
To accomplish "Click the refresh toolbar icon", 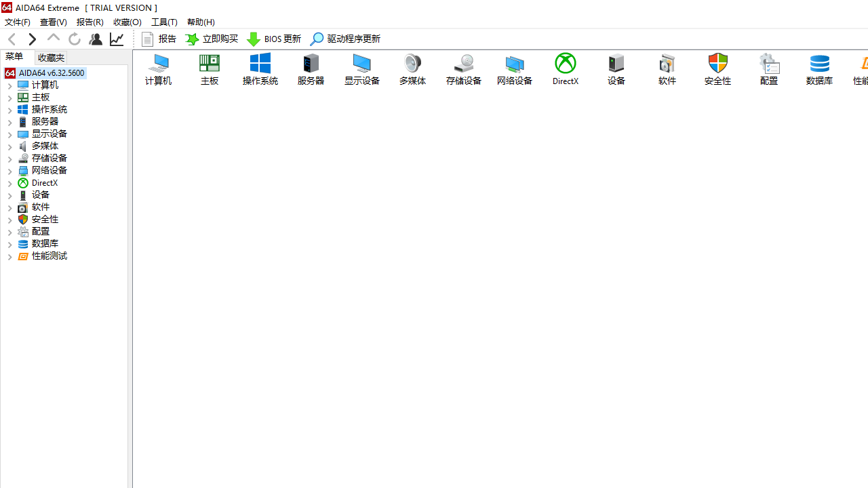I will (75, 39).
